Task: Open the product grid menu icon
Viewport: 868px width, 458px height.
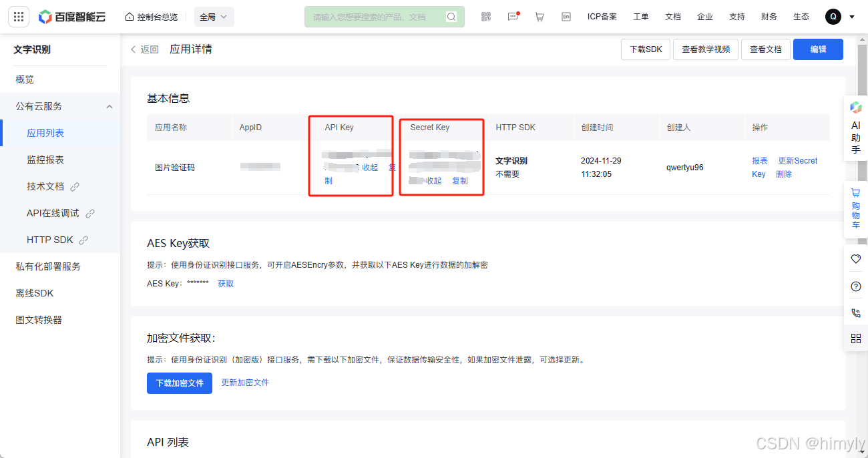Action: pyautogui.click(x=18, y=17)
